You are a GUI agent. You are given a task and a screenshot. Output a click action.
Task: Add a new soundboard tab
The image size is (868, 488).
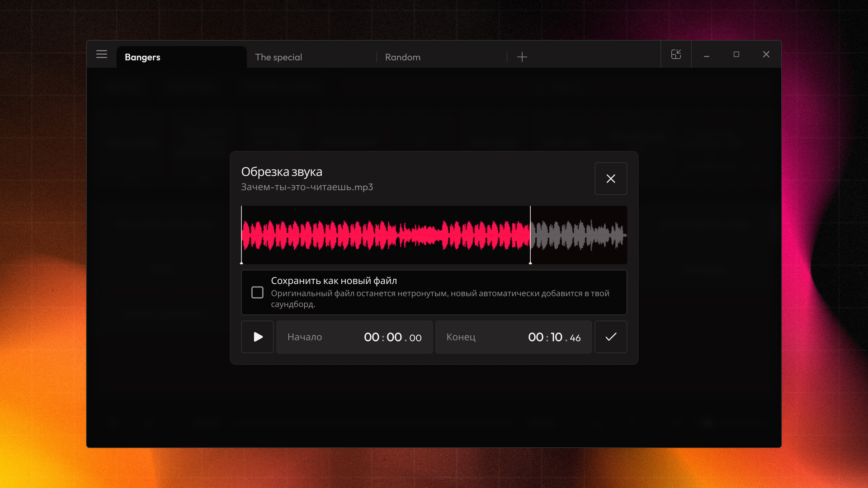tap(522, 57)
